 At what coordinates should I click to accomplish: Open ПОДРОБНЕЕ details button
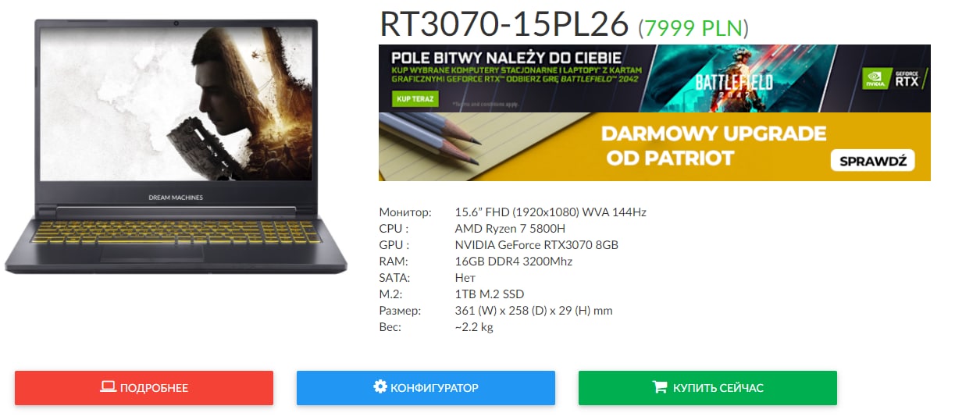coord(144,388)
